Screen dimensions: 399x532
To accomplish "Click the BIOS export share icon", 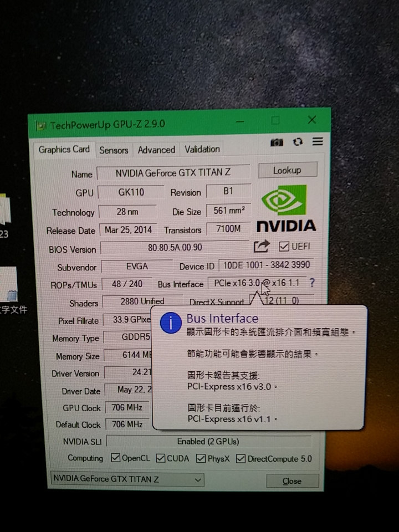I will [262, 246].
